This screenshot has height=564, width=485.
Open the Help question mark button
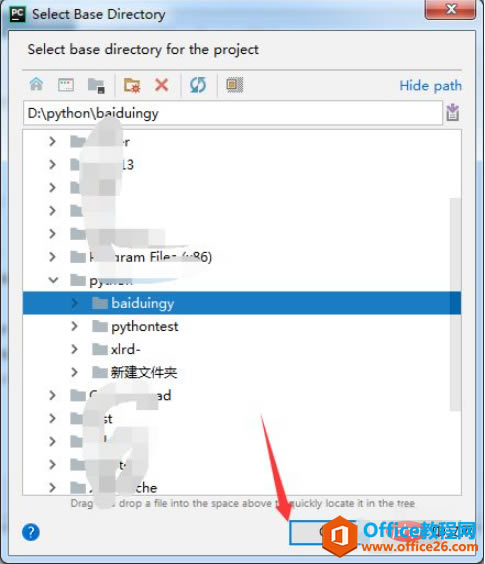tap(31, 532)
